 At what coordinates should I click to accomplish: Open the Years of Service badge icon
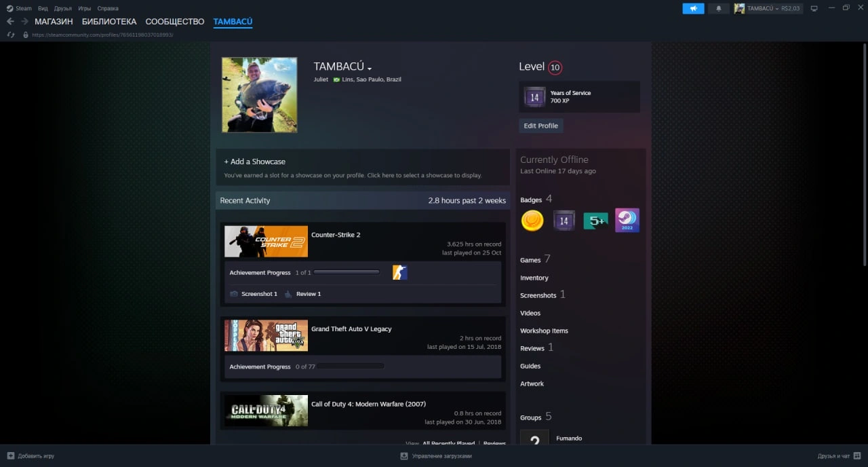click(x=534, y=97)
